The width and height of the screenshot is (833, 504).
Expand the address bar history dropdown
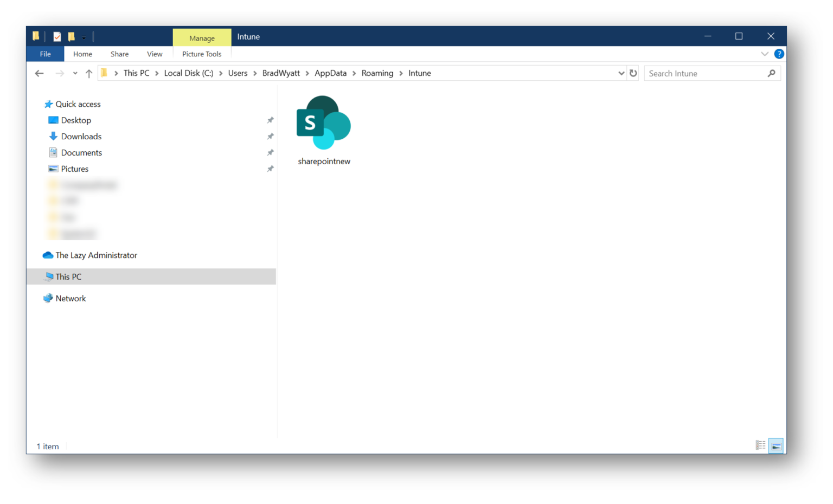pyautogui.click(x=621, y=73)
